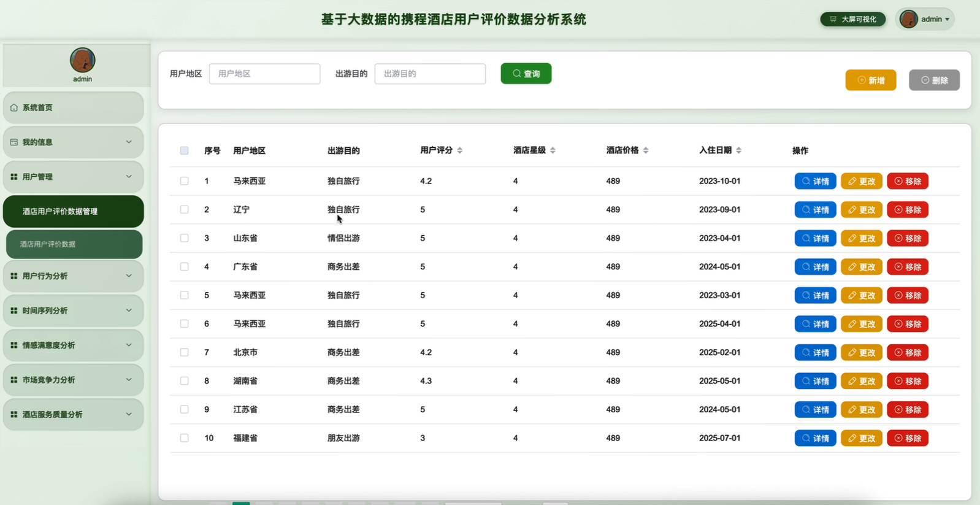Image resolution: width=980 pixels, height=505 pixels.
Task: Expand 我的信息 via its chevron
Action: [x=129, y=142]
